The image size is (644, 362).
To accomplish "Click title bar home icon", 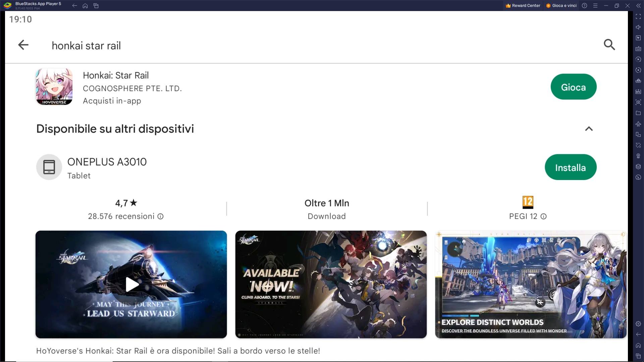I will [85, 5].
